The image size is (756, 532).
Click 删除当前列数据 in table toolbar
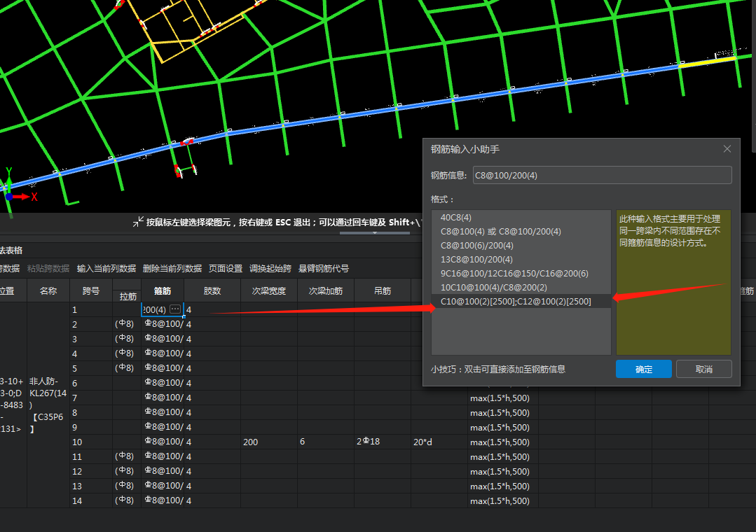172,268
